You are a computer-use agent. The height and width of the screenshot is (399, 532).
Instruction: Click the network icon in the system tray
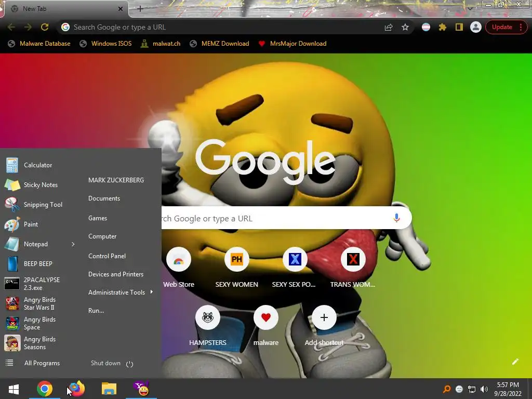472,389
